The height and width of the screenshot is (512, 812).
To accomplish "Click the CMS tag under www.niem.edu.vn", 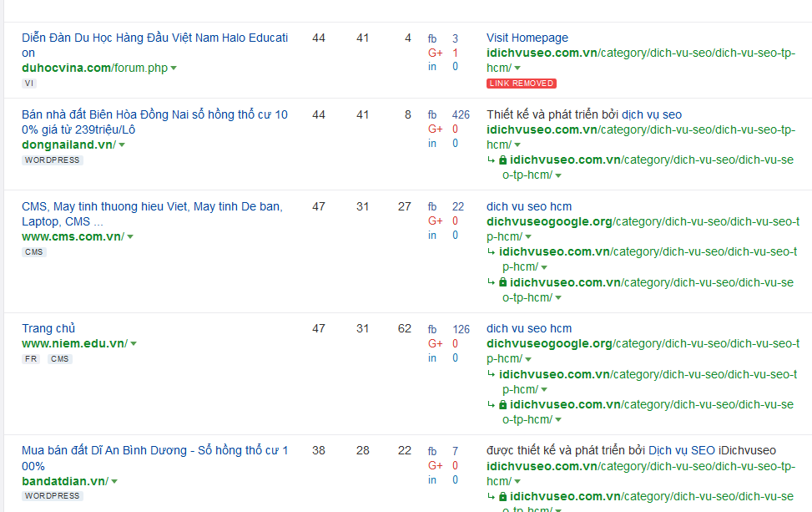I will 59,358.
